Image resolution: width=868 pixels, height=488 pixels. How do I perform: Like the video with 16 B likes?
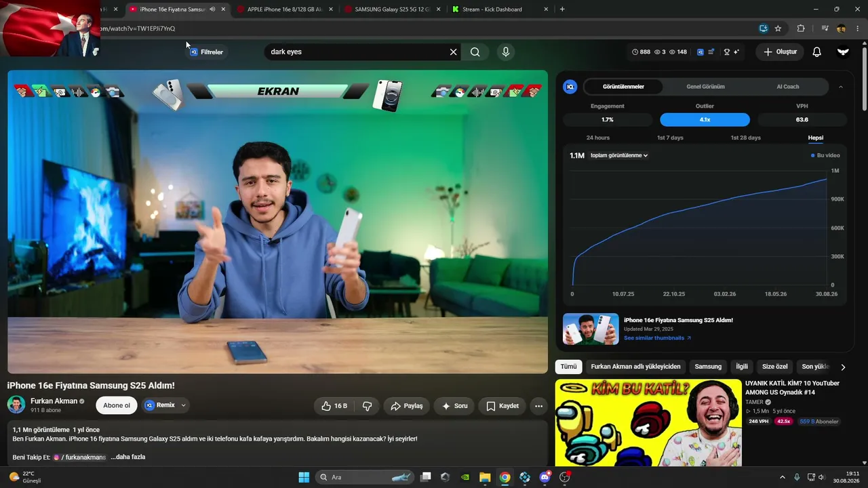[334, 406]
